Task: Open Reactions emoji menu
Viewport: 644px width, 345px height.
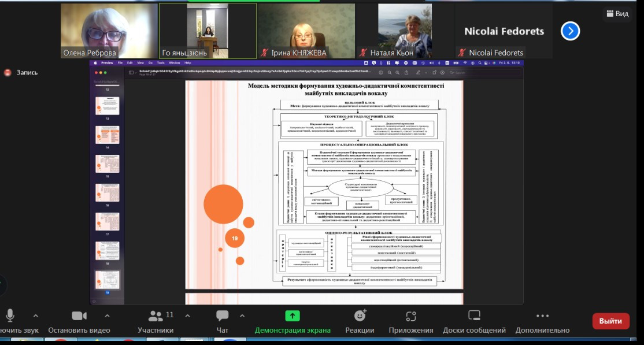Action: [360, 316]
